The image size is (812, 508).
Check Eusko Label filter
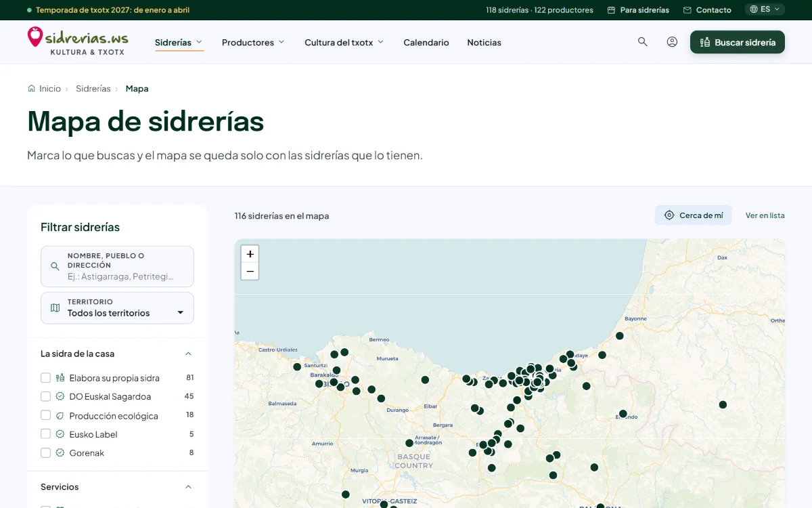click(46, 434)
